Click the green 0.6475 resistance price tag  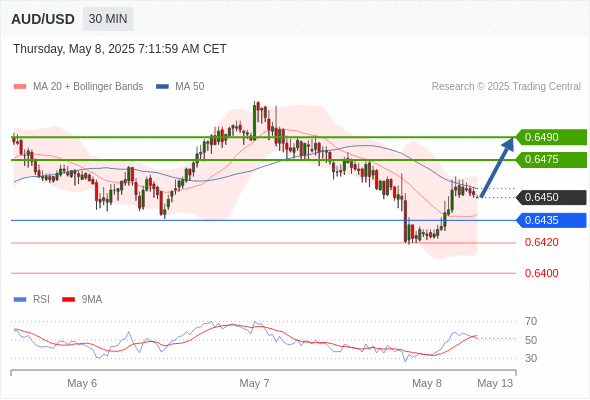[x=551, y=160]
